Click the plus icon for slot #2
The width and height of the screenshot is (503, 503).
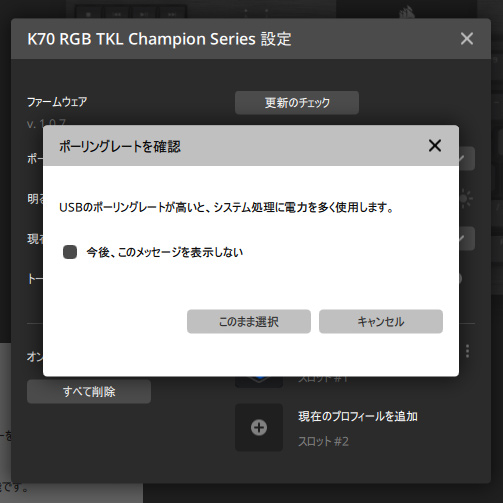point(259,428)
